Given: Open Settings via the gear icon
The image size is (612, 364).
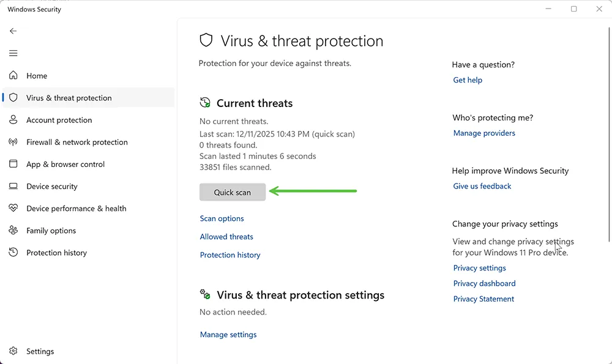Looking at the screenshot, I should pos(13,351).
